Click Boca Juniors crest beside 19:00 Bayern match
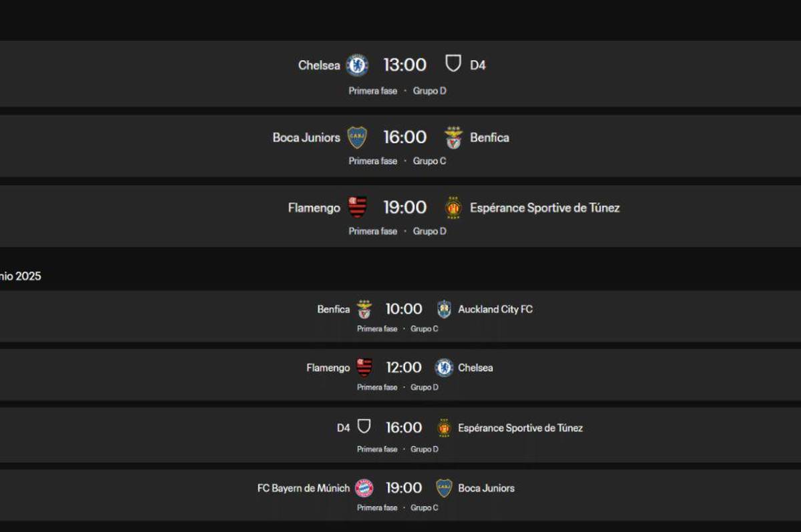 (x=444, y=488)
